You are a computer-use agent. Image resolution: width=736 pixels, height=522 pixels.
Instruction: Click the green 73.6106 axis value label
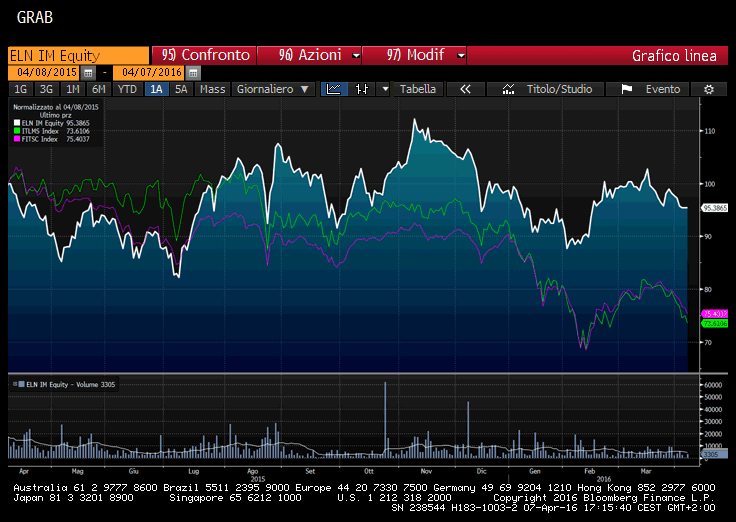714,323
